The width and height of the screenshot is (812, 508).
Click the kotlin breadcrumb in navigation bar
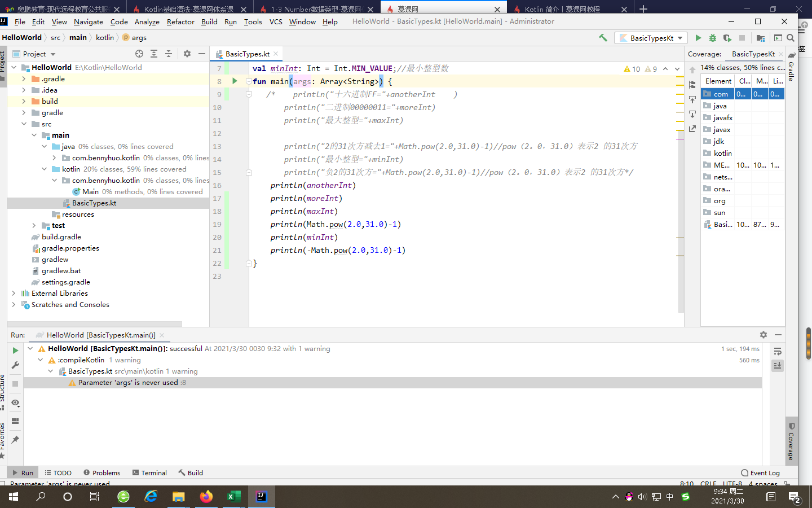click(104, 38)
